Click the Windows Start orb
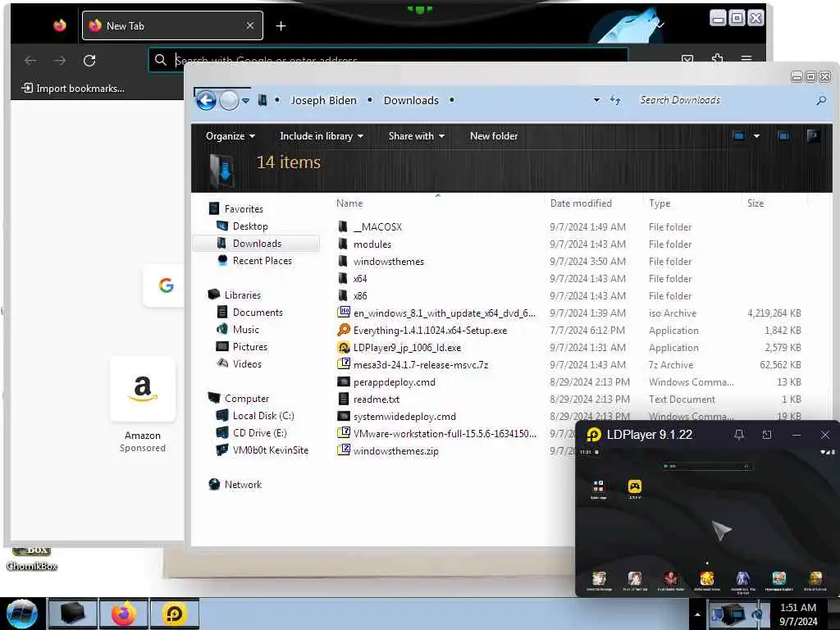This screenshot has width=840, height=630. point(22,614)
